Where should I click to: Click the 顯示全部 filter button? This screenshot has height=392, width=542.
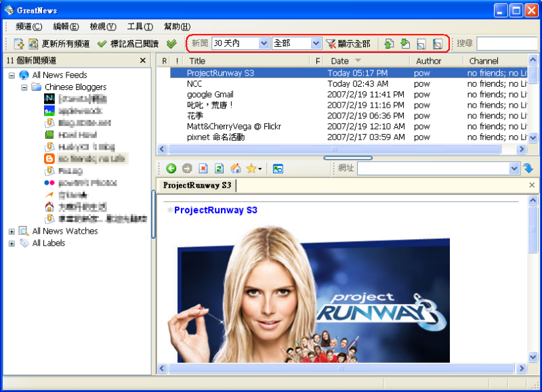tap(348, 43)
